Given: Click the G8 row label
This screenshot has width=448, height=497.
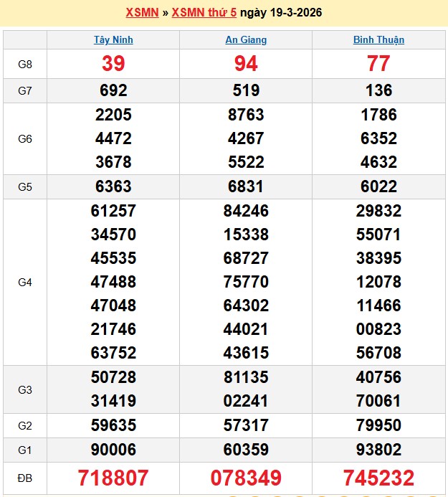Looking at the screenshot, I should (x=25, y=65).
